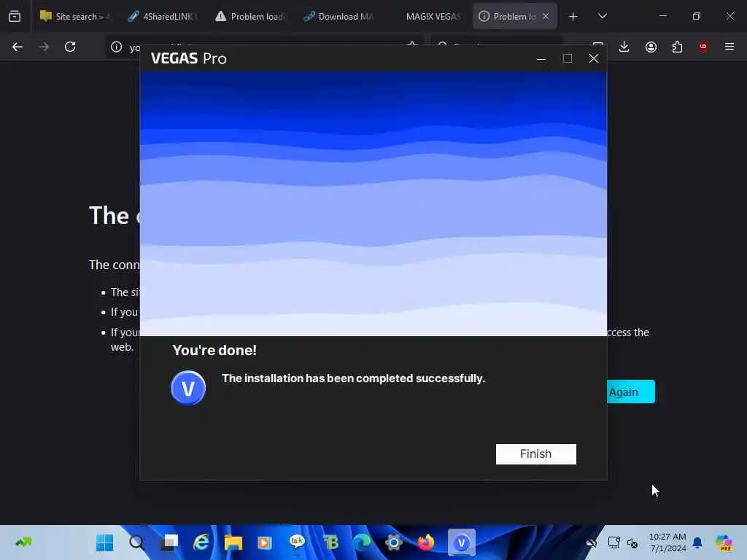Click the network tray icon
Screen dimensions: 747x560
[x=614, y=542]
